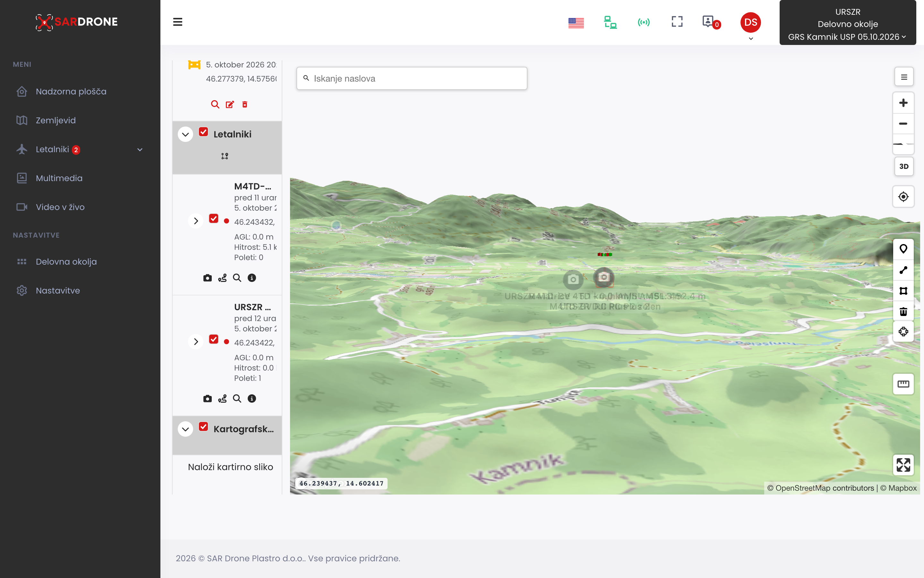Image resolution: width=924 pixels, height=578 pixels.
Task: Locate my position on map
Action: click(x=903, y=197)
